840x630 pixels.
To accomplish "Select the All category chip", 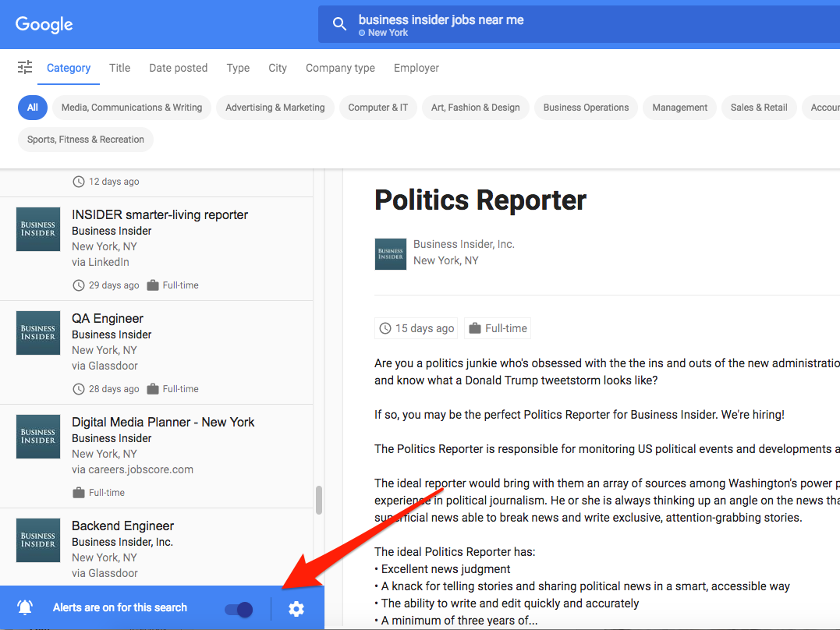I will 33,107.
